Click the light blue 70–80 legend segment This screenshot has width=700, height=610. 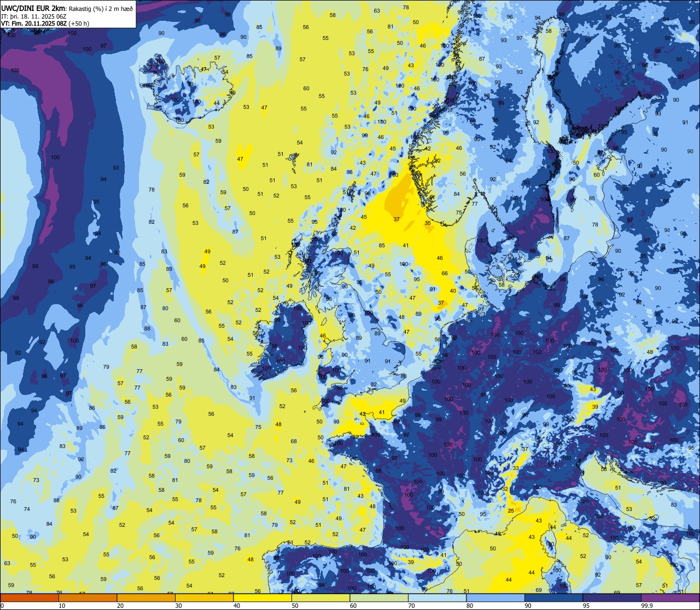point(437,597)
